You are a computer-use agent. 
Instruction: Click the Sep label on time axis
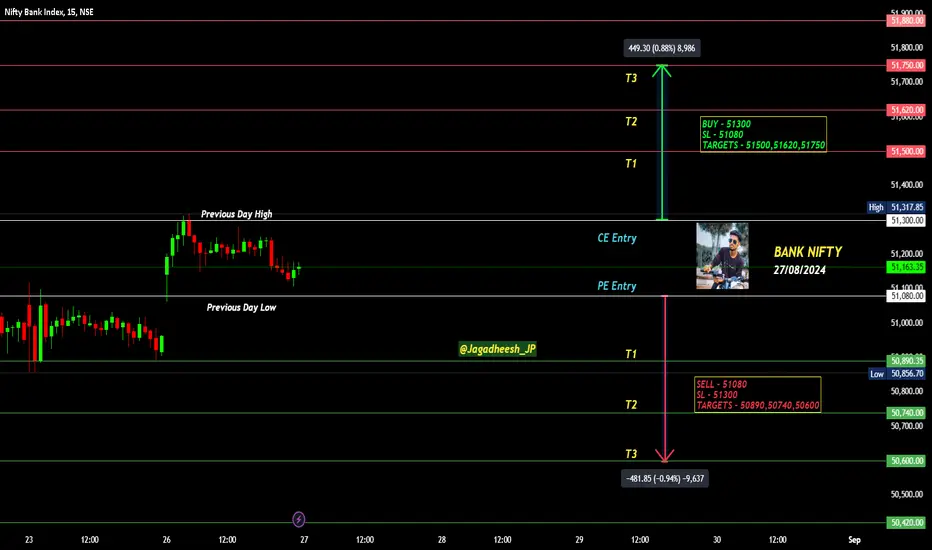point(854,540)
